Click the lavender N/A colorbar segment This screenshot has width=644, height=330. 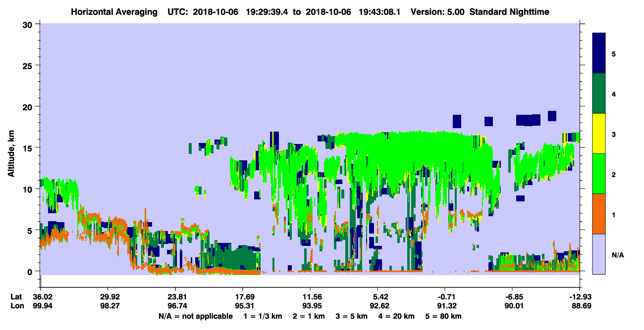(599, 254)
